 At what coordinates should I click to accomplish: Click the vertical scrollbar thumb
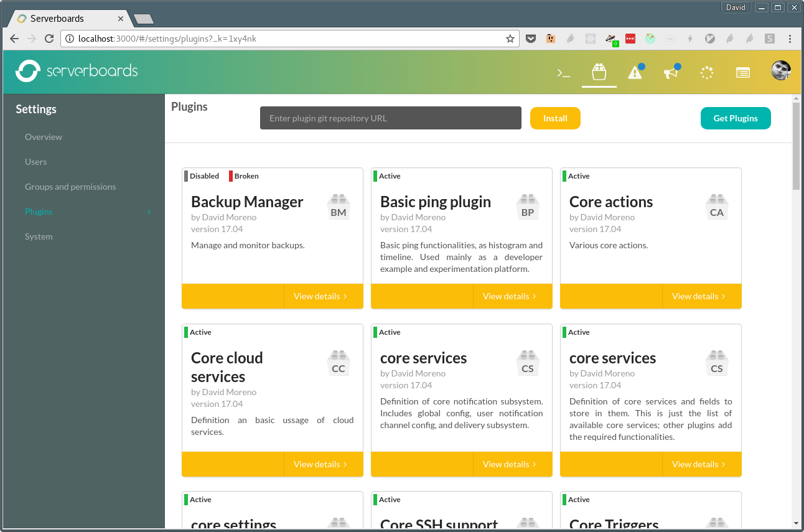[x=796, y=146]
